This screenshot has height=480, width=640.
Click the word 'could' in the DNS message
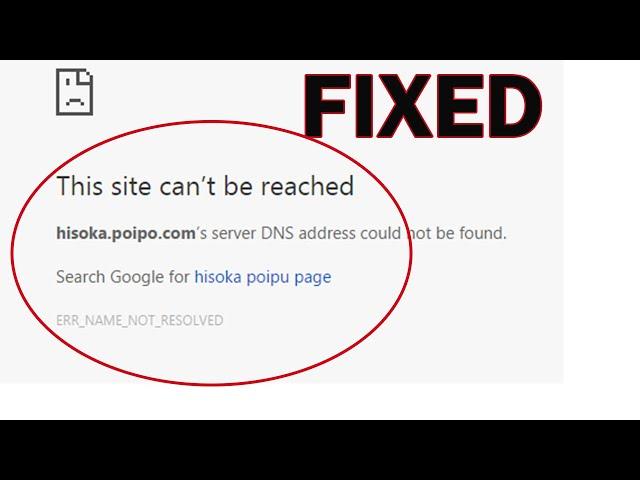click(x=380, y=233)
